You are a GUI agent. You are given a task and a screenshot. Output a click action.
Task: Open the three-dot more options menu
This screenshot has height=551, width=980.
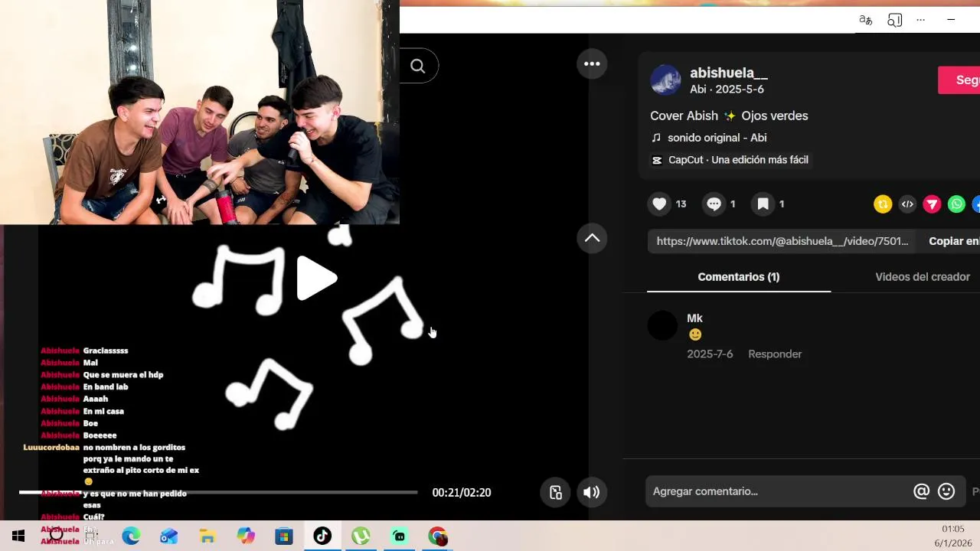(x=592, y=64)
